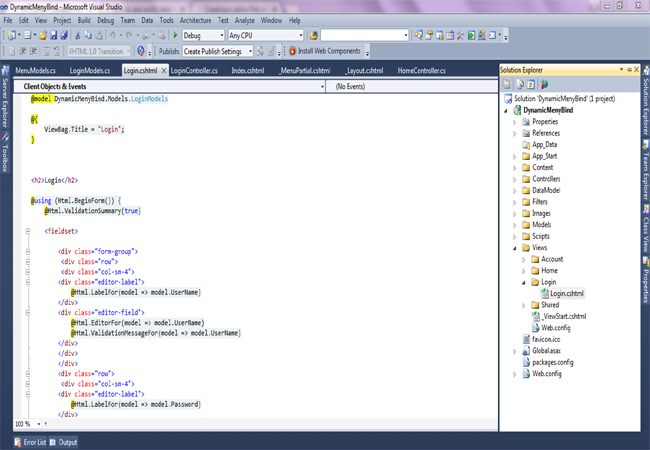Click the Install Web Components icon
650x450 pixels.
point(293,51)
